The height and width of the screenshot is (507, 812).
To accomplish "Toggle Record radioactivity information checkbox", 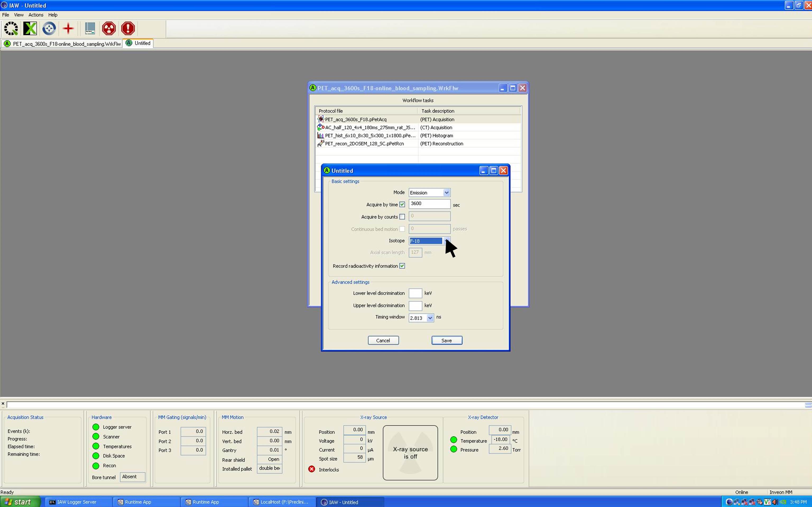I will 402,266.
